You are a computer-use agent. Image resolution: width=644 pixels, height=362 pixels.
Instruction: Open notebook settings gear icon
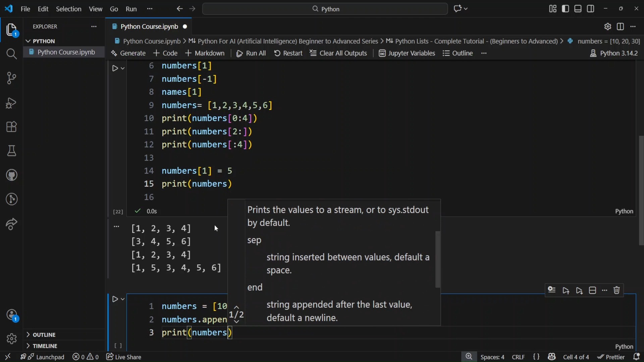(608, 27)
